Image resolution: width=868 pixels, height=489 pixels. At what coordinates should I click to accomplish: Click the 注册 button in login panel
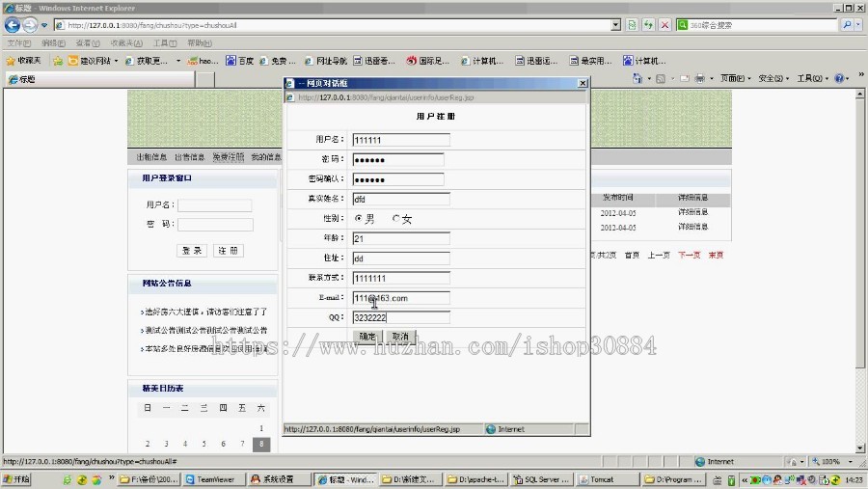[228, 251]
